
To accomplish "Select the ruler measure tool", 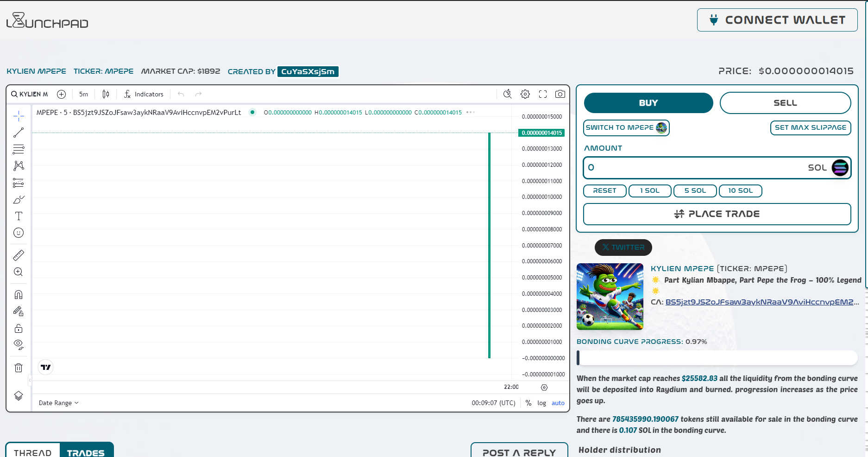I will tap(19, 255).
